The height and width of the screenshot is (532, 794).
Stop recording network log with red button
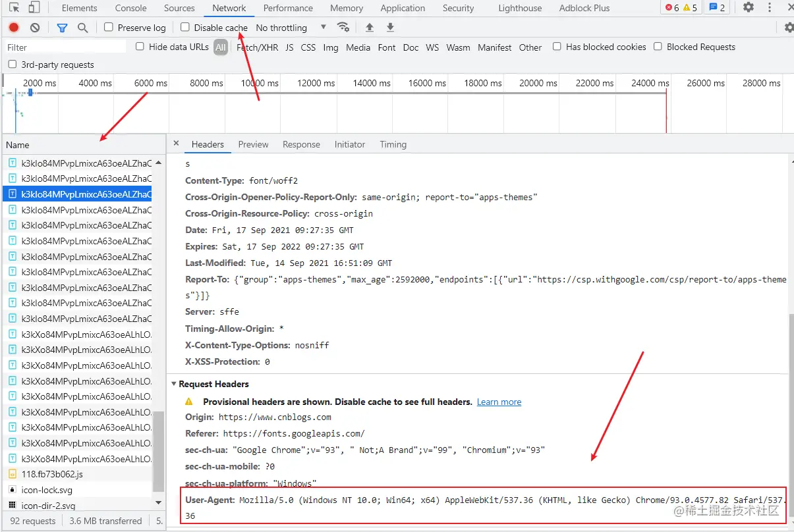point(14,28)
